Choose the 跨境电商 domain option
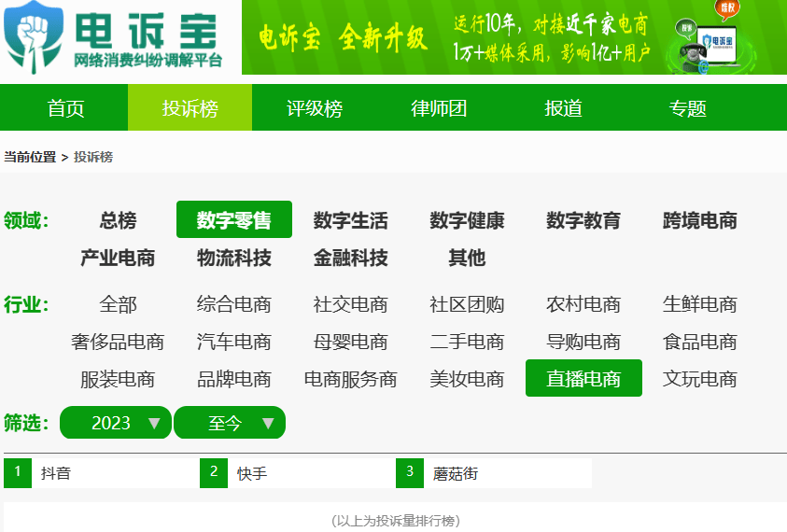Viewport: 787px width, 532px height. pyautogui.click(x=699, y=221)
